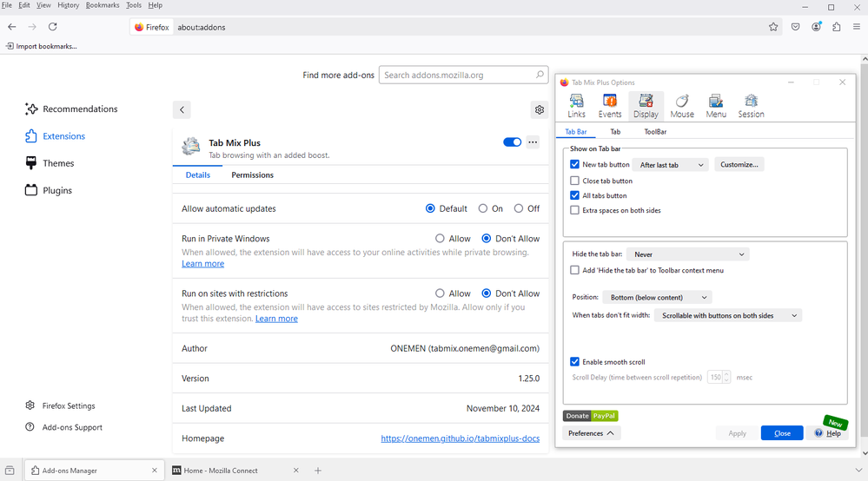868x481 pixels.
Task: Open the Recommendations section
Action: point(71,109)
